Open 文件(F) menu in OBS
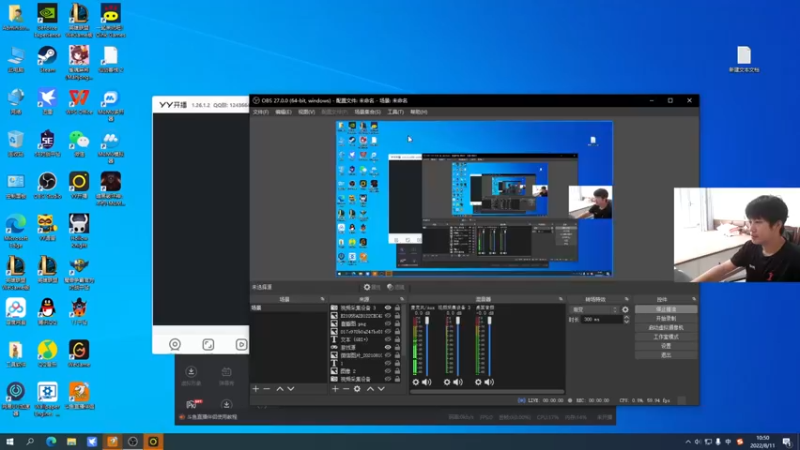The image size is (800, 450). (x=261, y=112)
